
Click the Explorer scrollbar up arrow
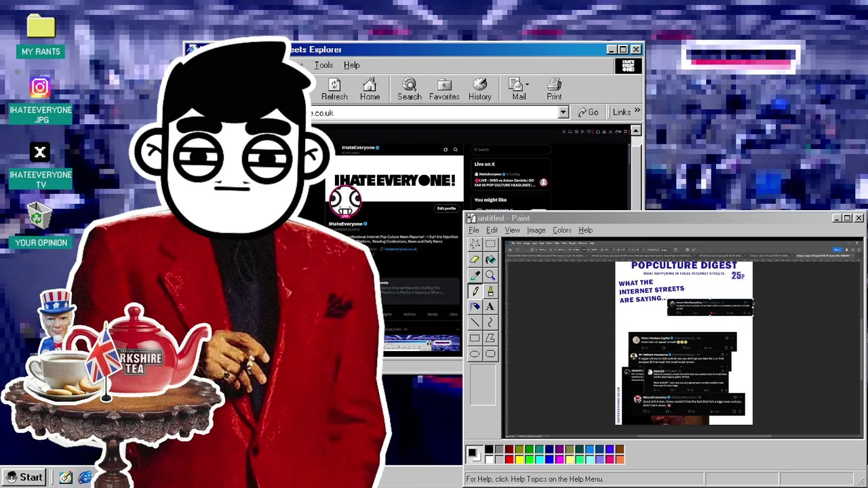tap(635, 131)
